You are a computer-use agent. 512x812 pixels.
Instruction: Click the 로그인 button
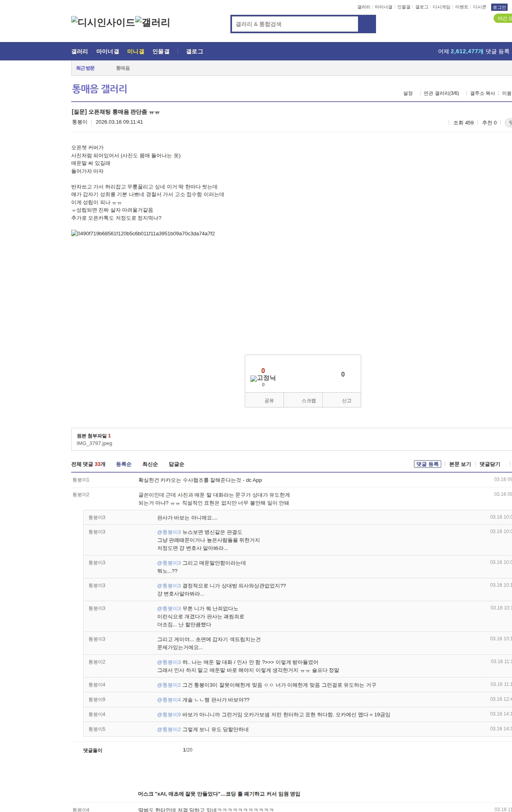point(499,7)
